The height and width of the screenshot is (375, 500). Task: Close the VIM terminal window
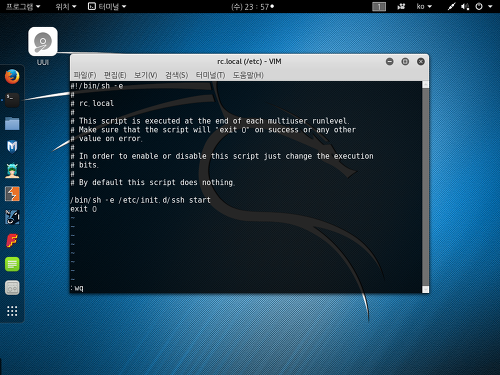(421, 61)
